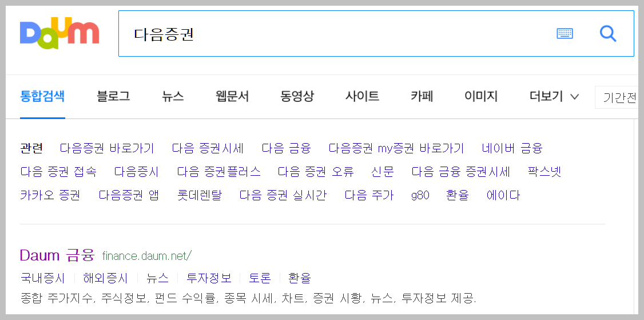
Task: Open the 기간전 period filter
Action: 617,97
